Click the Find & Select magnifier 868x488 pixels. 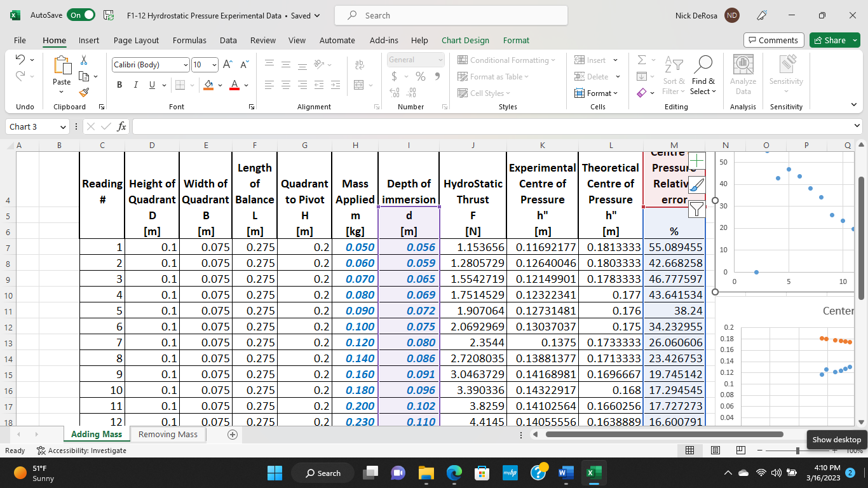coord(703,75)
